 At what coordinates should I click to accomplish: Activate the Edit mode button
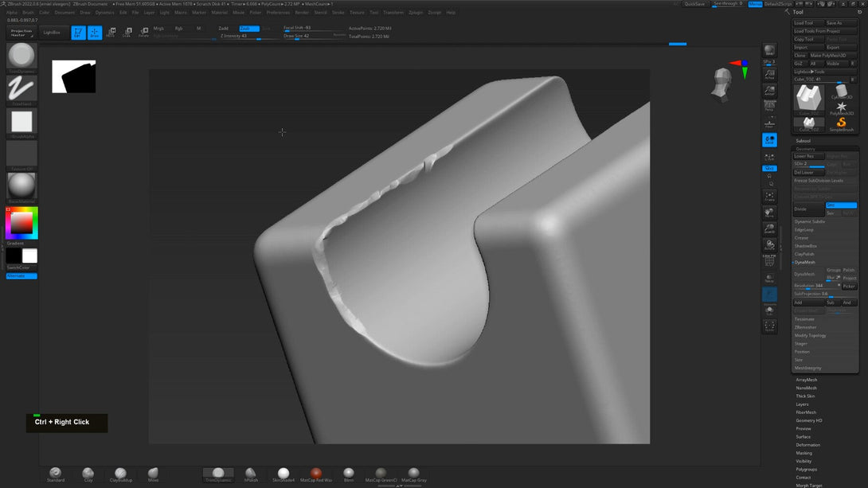pyautogui.click(x=78, y=33)
